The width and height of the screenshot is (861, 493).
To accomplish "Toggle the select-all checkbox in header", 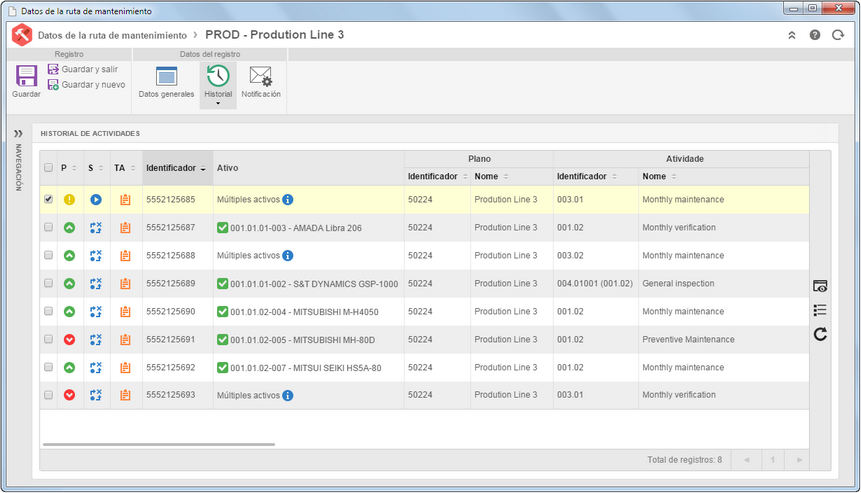I will coord(48,167).
